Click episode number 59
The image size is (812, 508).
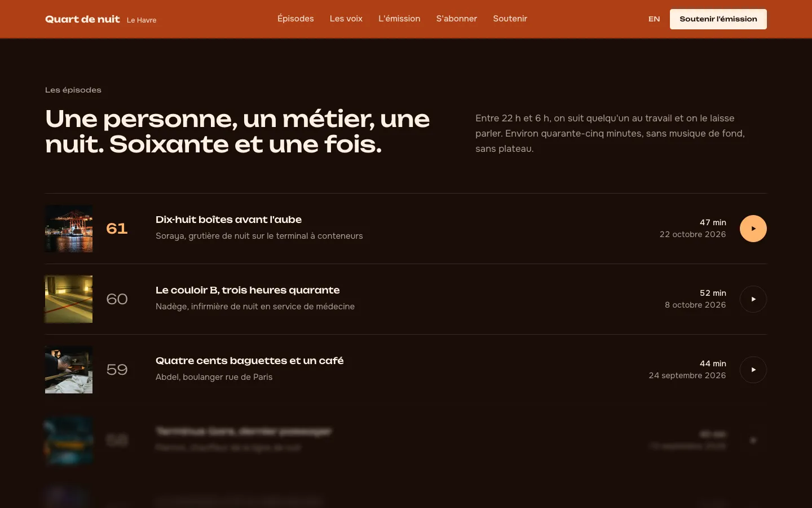[117, 370]
